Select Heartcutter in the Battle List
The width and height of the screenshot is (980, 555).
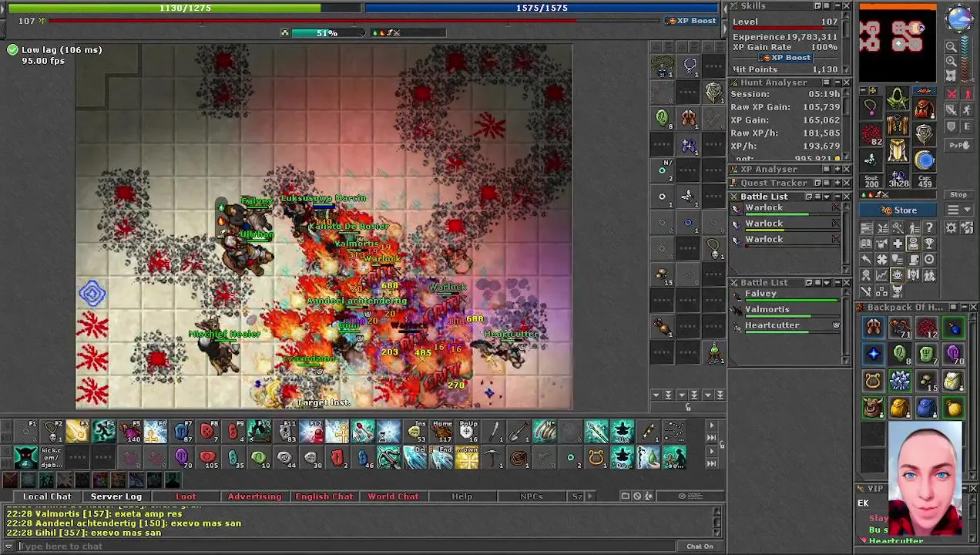coord(787,327)
